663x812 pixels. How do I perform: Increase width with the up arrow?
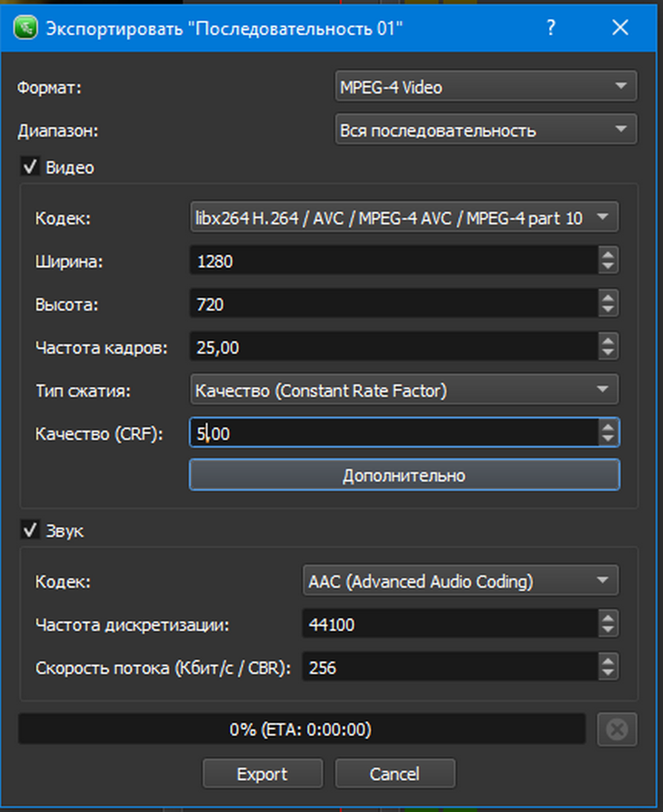point(608,255)
